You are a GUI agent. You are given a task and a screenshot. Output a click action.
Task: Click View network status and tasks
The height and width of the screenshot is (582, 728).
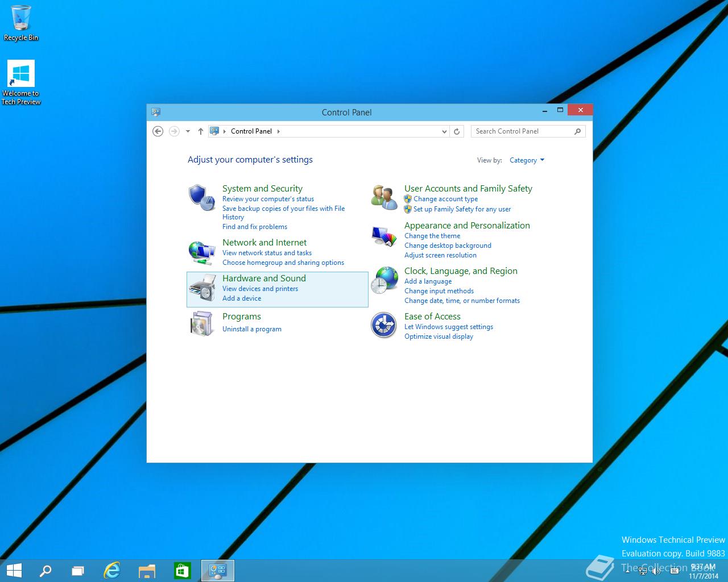[x=267, y=253]
